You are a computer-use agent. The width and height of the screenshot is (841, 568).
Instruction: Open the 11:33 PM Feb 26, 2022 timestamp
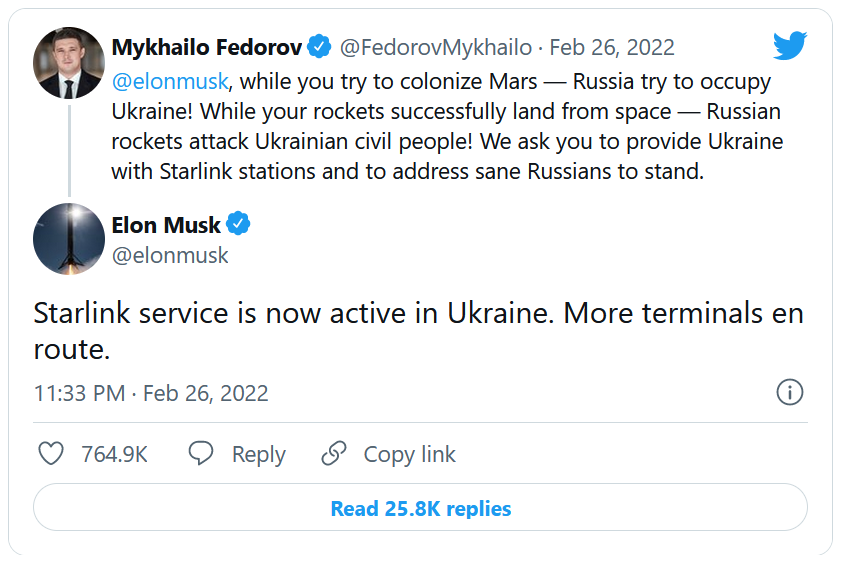151,393
